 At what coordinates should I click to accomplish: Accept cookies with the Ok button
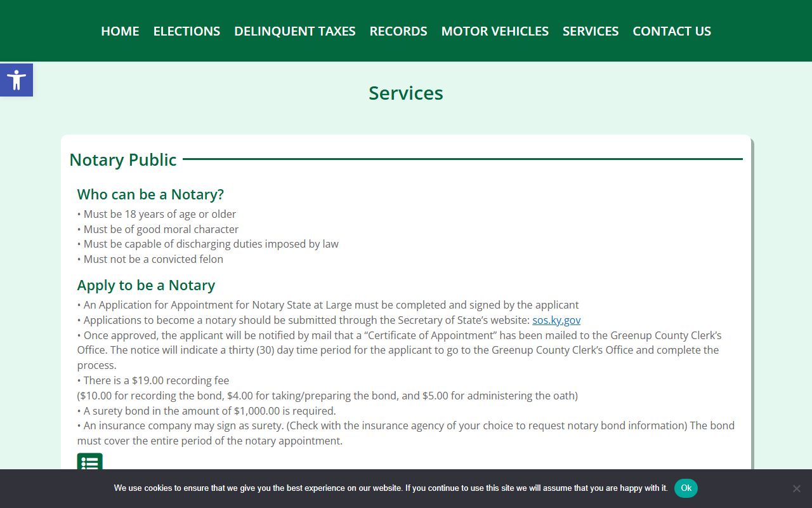tap(686, 488)
